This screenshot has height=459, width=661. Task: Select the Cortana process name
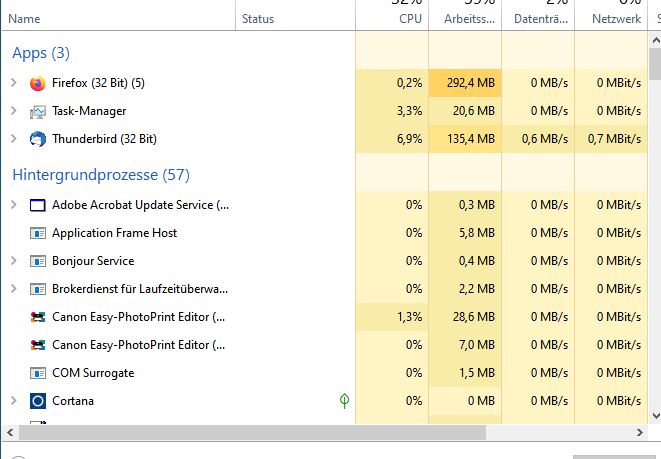pyautogui.click(x=73, y=401)
